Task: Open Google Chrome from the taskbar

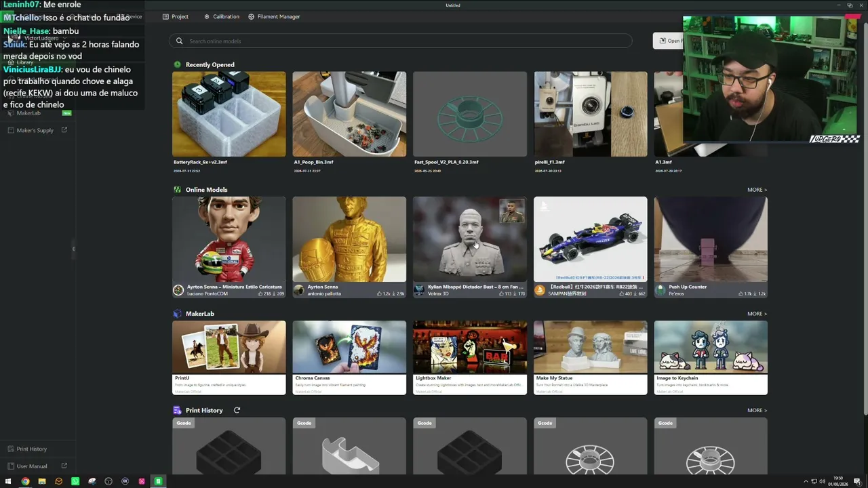Action: click(25, 481)
